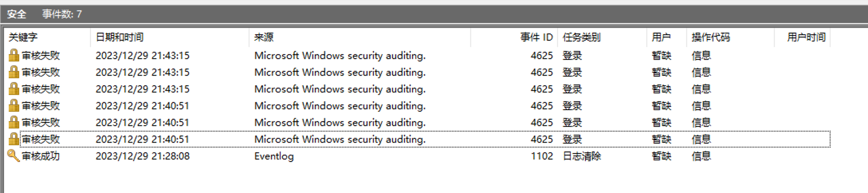868x193 pixels.
Task: Sort by the 关键字 column header
Action: click(23, 37)
